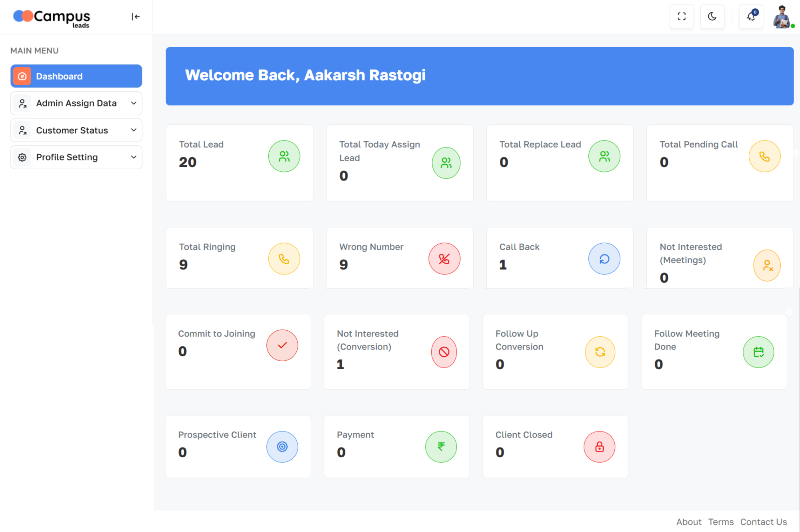
Task: Click the Payment rupee icon
Action: tap(441, 446)
